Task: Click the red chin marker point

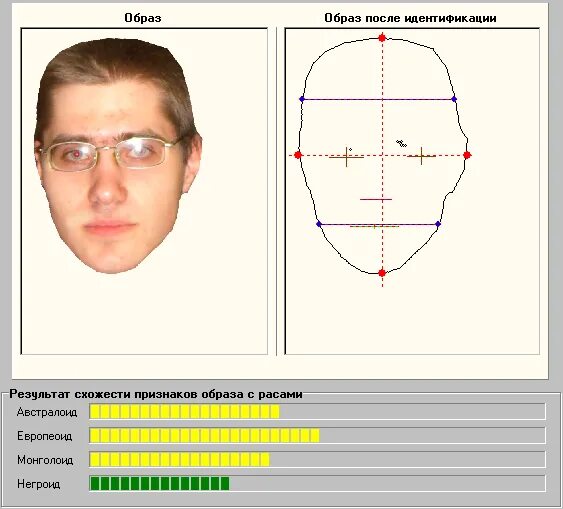Action: 382,273
